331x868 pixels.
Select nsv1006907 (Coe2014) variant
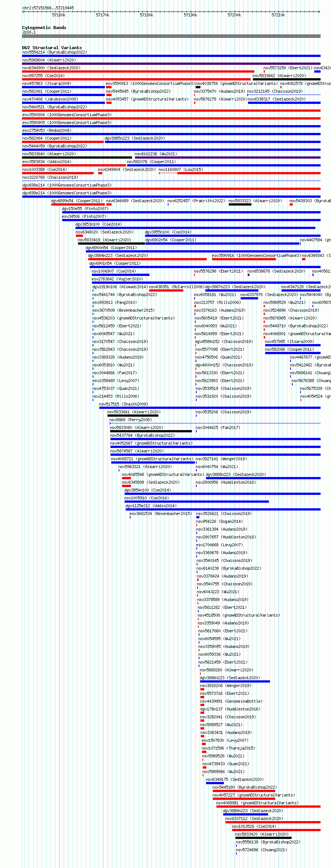(114, 271)
